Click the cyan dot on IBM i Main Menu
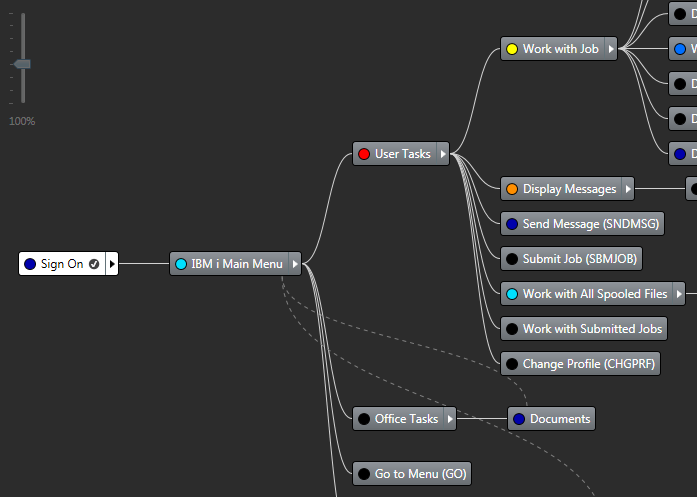 [x=180, y=264]
